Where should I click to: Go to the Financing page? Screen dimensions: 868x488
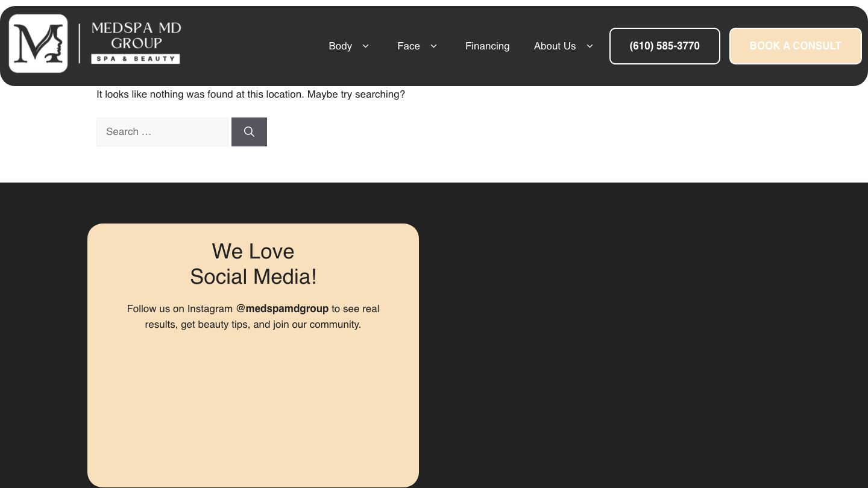[487, 46]
